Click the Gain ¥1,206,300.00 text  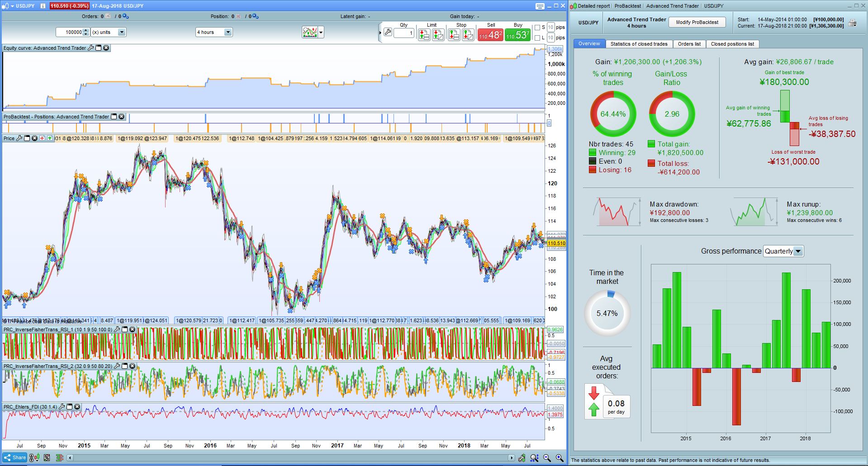pos(648,62)
